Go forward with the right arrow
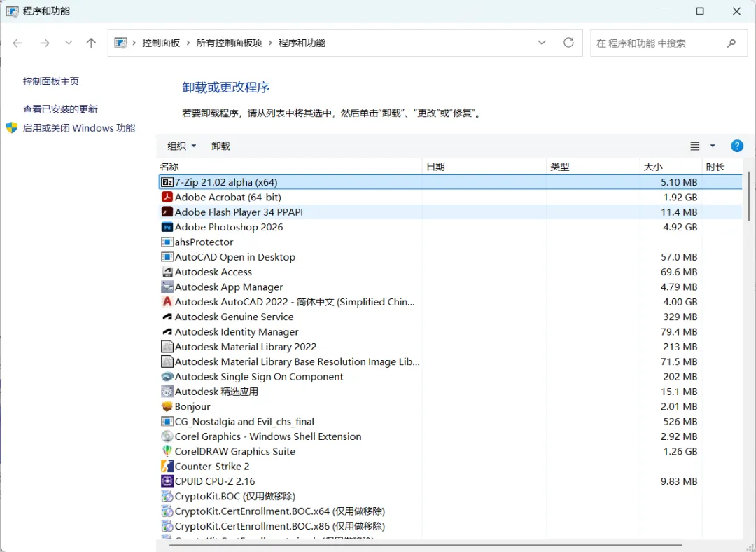 [x=44, y=43]
